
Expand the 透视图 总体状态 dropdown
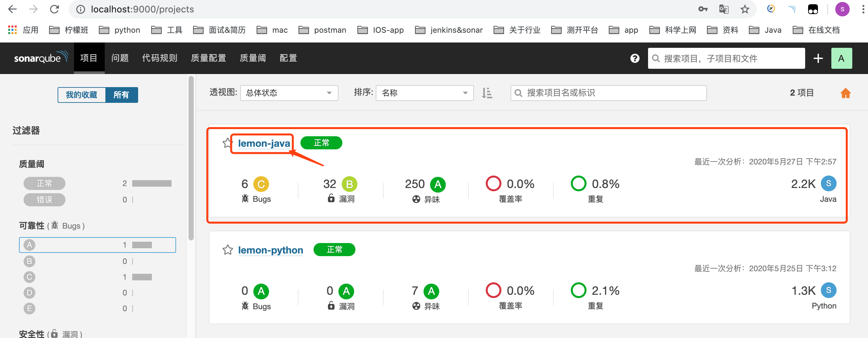click(289, 93)
